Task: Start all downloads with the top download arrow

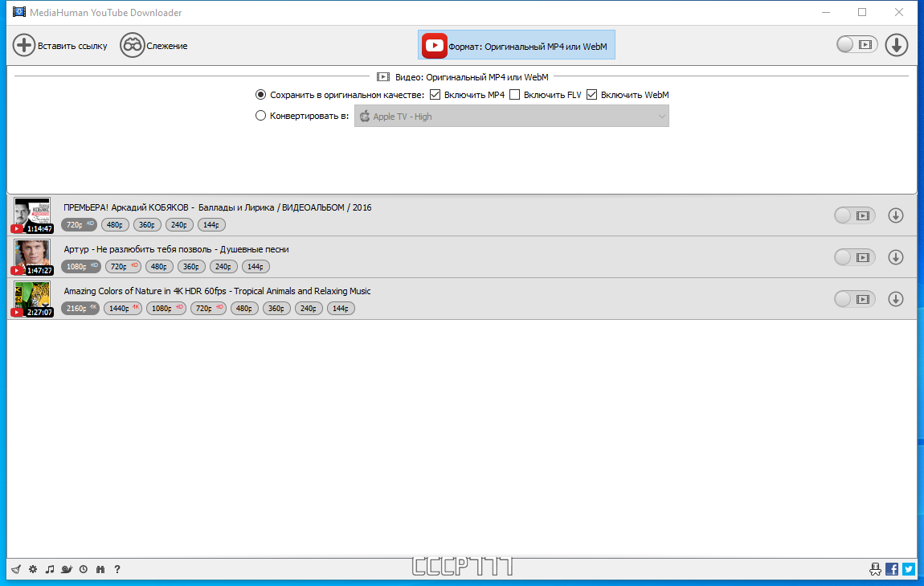Action: click(x=896, y=45)
